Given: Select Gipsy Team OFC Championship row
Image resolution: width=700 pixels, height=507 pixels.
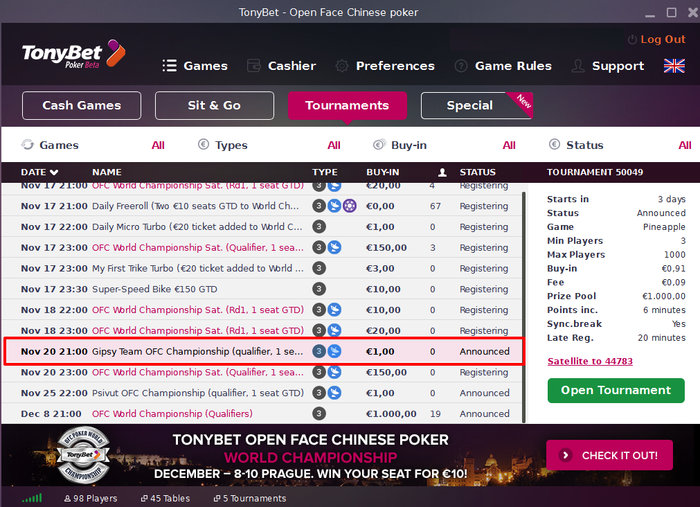Looking at the screenshot, I should [x=263, y=351].
